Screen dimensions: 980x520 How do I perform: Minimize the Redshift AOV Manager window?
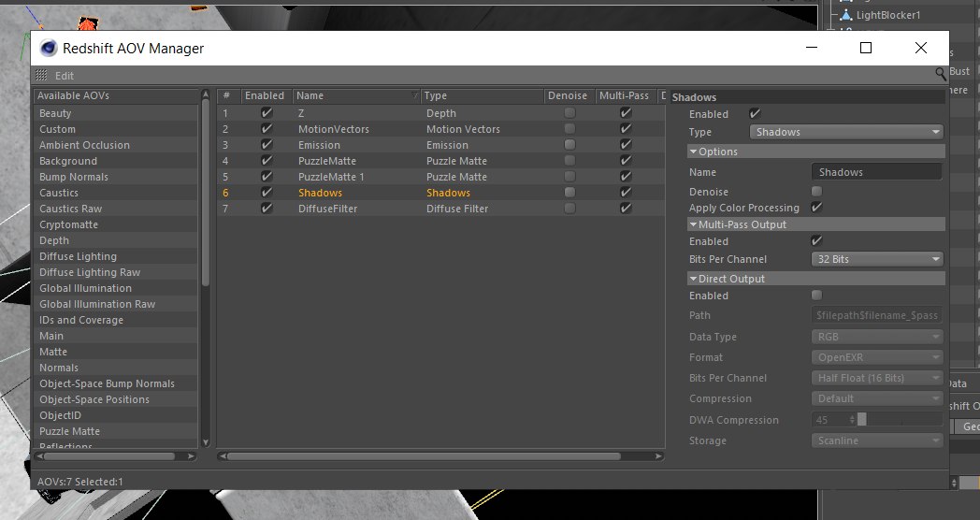pos(812,48)
